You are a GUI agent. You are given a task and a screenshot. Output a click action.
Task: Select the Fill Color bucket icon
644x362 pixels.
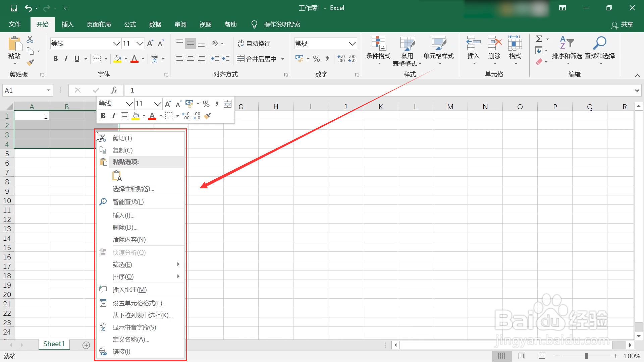(x=118, y=59)
